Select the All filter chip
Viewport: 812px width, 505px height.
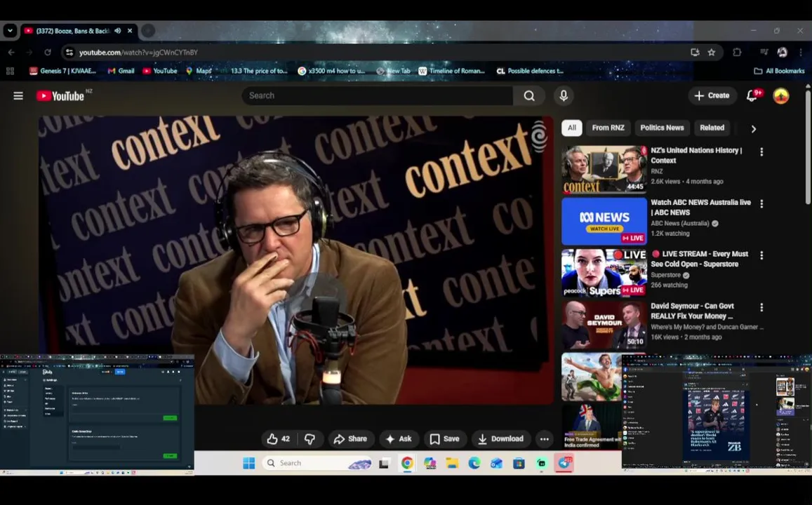pyautogui.click(x=572, y=128)
